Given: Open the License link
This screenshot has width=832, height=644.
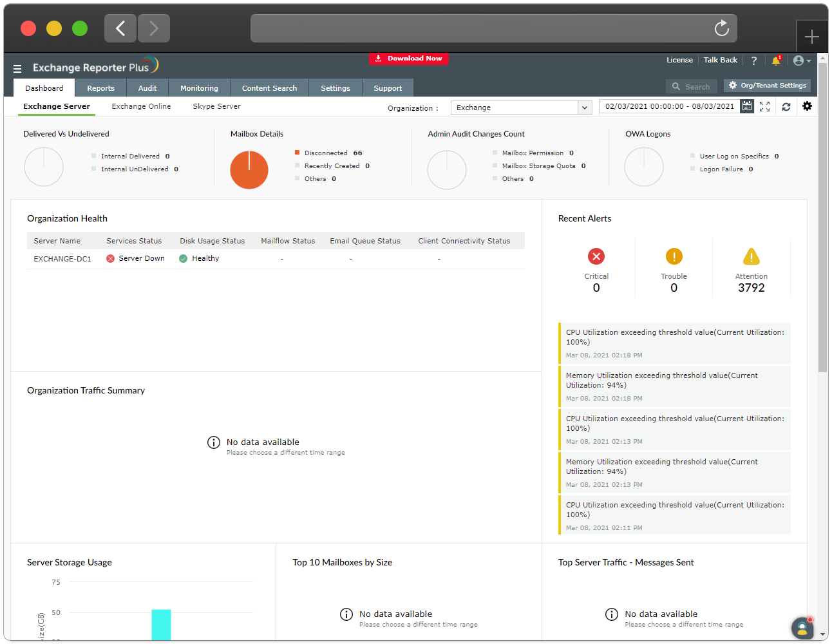Looking at the screenshot, I should (679, 60).
